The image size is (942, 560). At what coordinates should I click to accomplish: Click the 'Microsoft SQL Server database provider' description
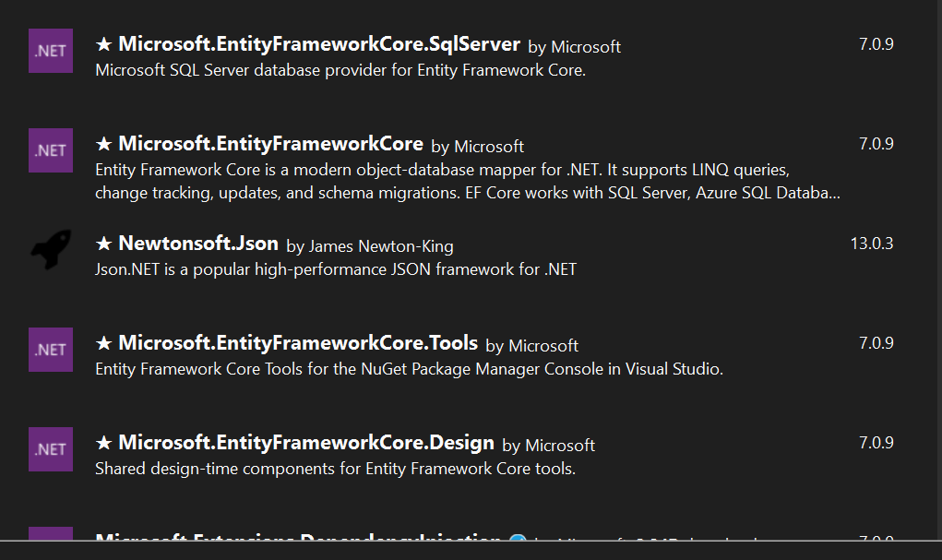click(340, 70)
